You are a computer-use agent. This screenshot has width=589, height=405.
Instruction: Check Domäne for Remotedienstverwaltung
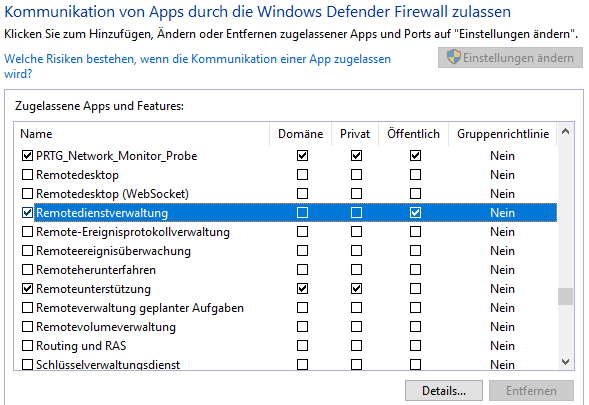[x=302, y=213]
